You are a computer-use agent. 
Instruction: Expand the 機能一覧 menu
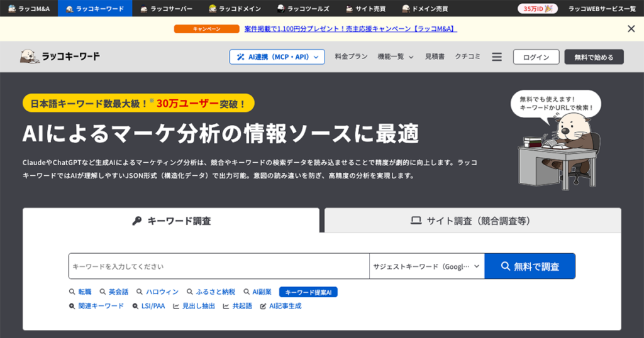[396, 57]
